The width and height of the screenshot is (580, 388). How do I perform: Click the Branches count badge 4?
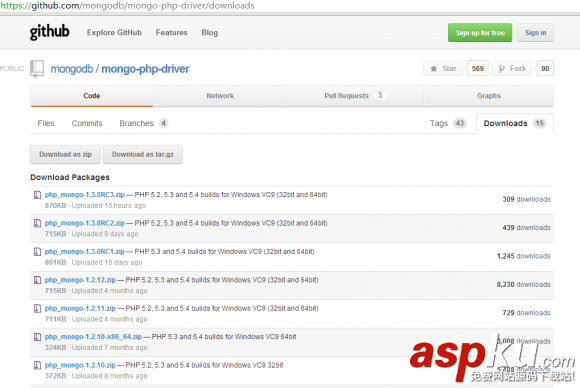(x=163, y=123)
